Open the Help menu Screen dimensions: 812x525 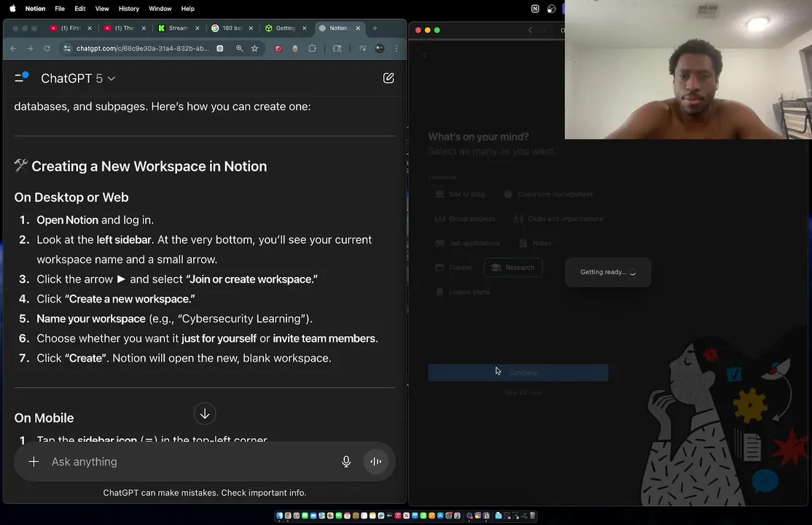pyautogui.click(x=187, y=8)
